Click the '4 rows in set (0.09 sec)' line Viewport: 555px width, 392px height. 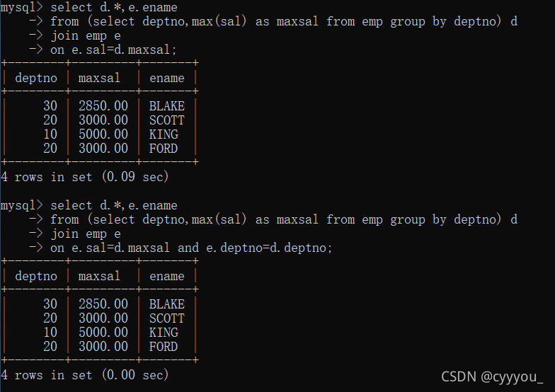[x=85, y=177]
